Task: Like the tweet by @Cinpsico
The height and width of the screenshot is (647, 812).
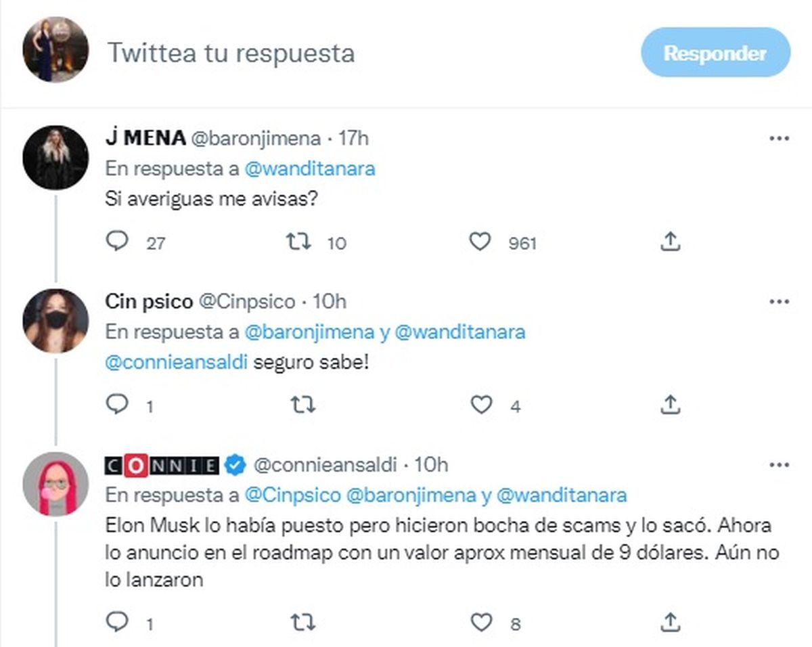Action: click(480, 405)
